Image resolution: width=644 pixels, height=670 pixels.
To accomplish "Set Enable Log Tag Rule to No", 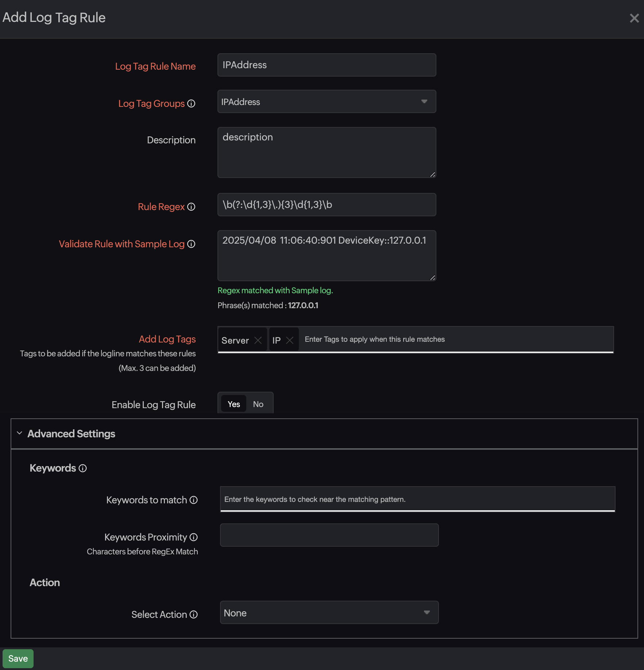I will (258, 404).
